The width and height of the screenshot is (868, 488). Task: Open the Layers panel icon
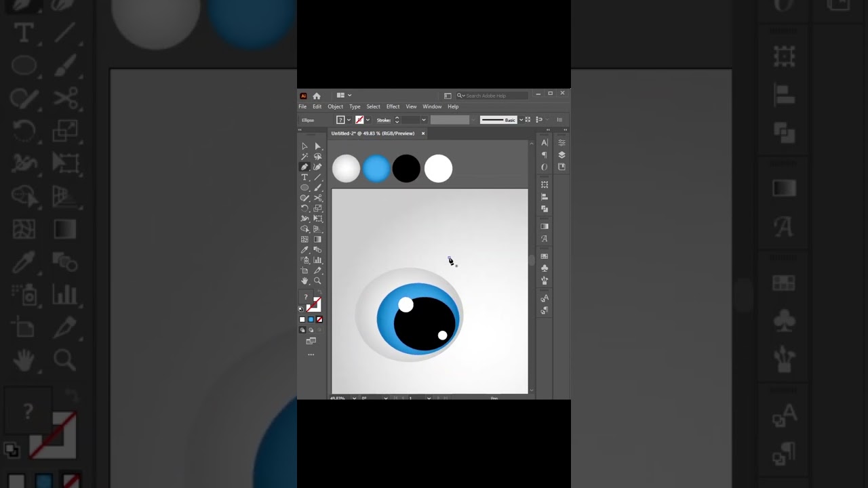(561, 155)
